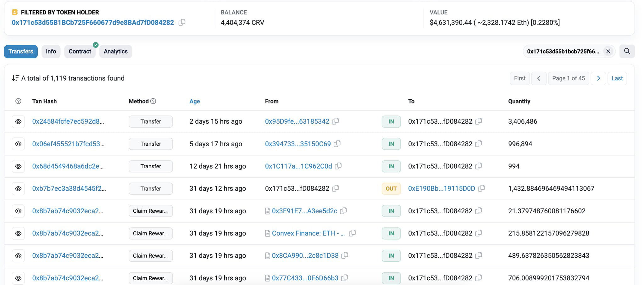This screenshot has width=644, height=285.
Task: Go to next page with right chevron
Action: click(598, 78)
